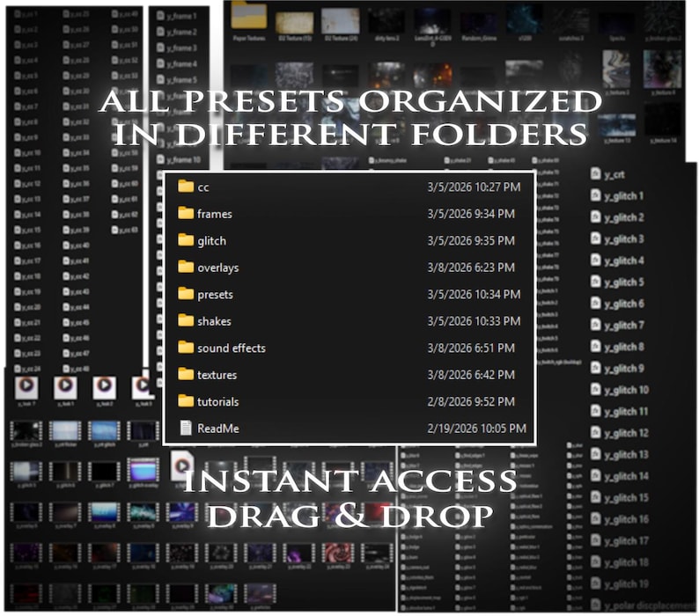Viewport: 699px width, 616px height.
Task: Click the y_glitch 7 file icon
Action: (596, 325)
